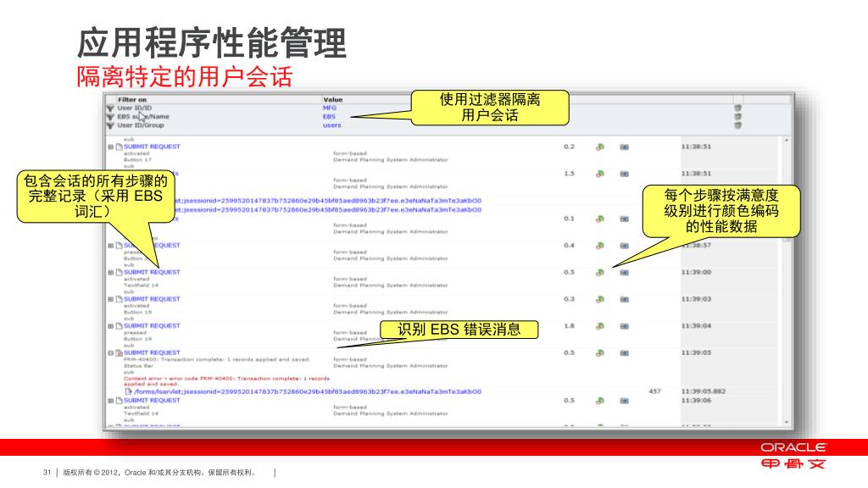The image size is (868, 488).
Task: Click the page icon beside the /forms/lservlet link
Action: click(x=129, y=391)
